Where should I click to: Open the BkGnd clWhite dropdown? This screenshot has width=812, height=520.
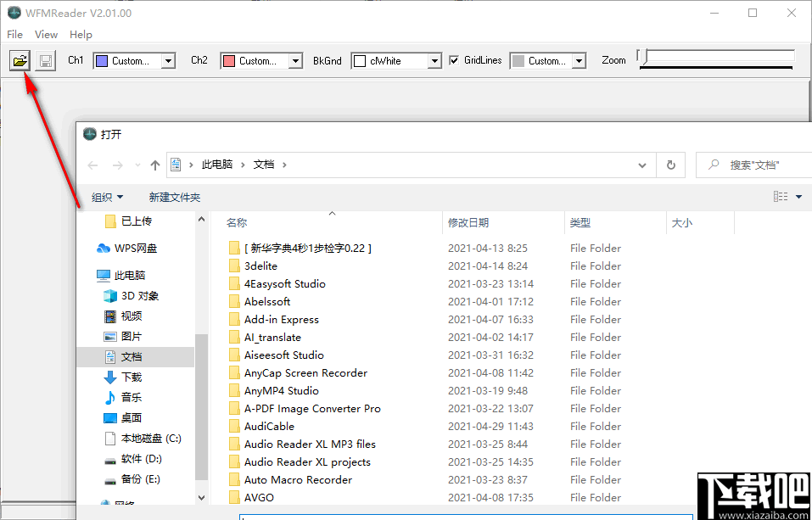click(x=433, y=60)
